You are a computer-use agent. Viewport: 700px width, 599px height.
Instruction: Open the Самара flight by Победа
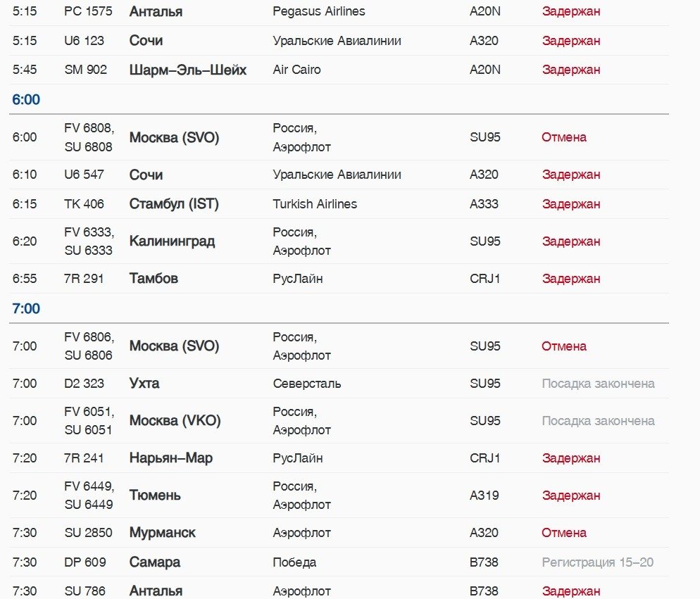click(x=154, y=562)
